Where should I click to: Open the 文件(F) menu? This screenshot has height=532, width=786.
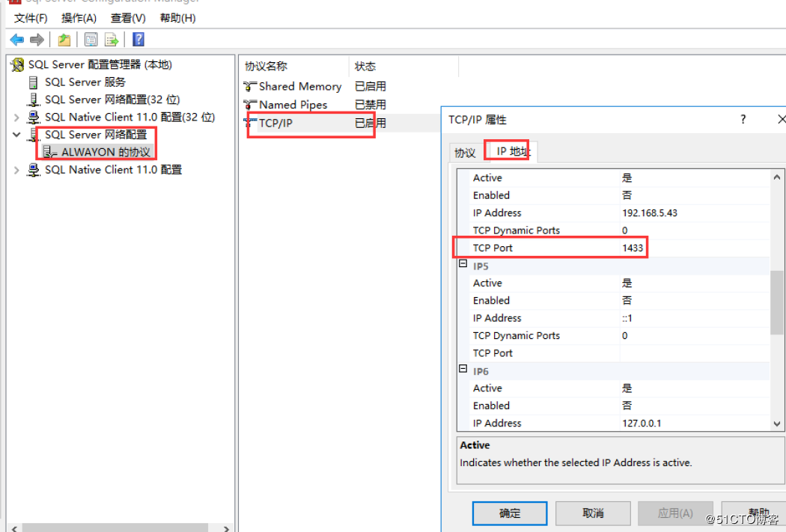click(x=31, y=19)
